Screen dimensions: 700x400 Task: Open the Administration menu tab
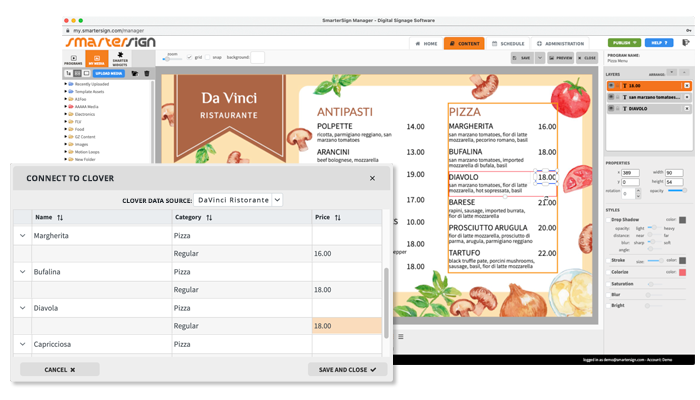pos(560,43)
